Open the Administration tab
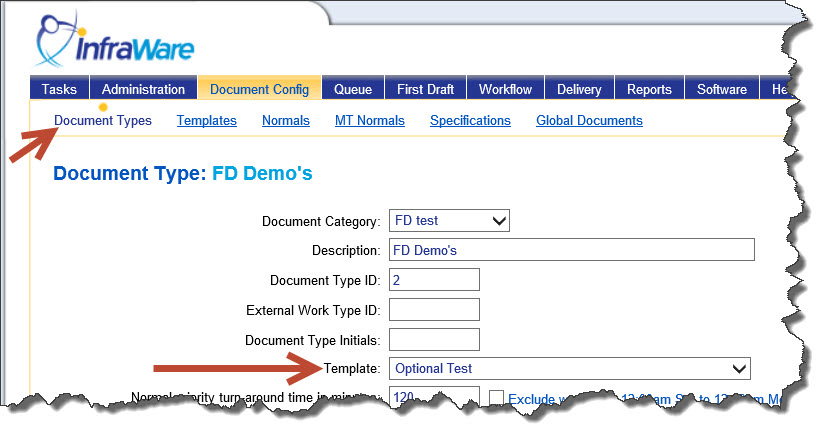829x436 pixels. point(143,88)
